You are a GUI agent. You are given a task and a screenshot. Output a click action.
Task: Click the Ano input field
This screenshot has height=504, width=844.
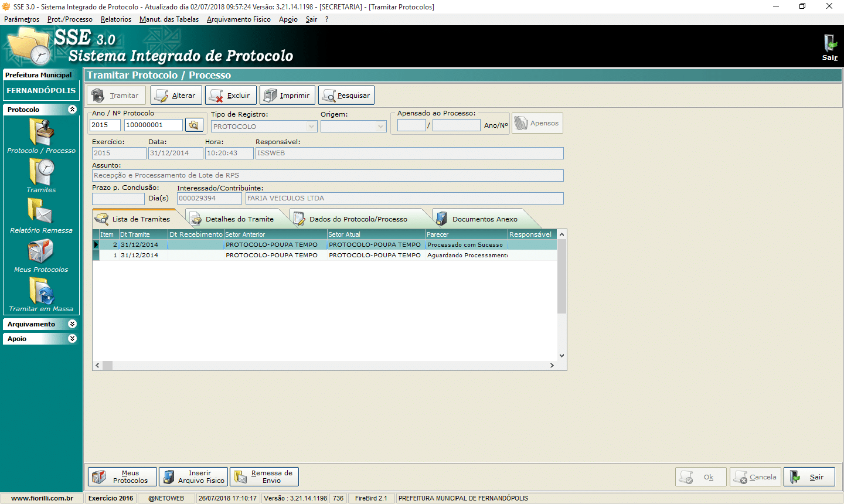tap(104, 125)
